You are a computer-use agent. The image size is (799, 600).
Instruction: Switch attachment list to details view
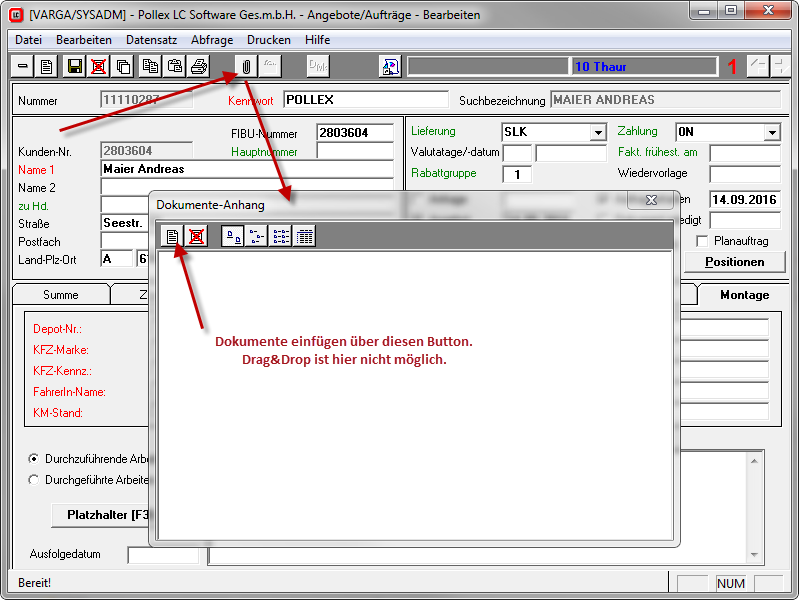[x=305, y=236]
